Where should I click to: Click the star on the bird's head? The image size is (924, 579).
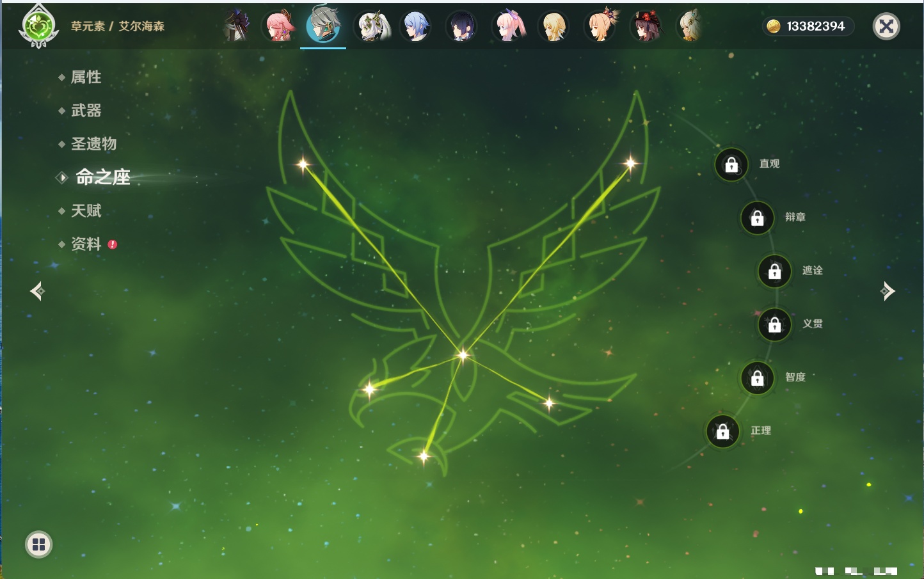(369, 389)
